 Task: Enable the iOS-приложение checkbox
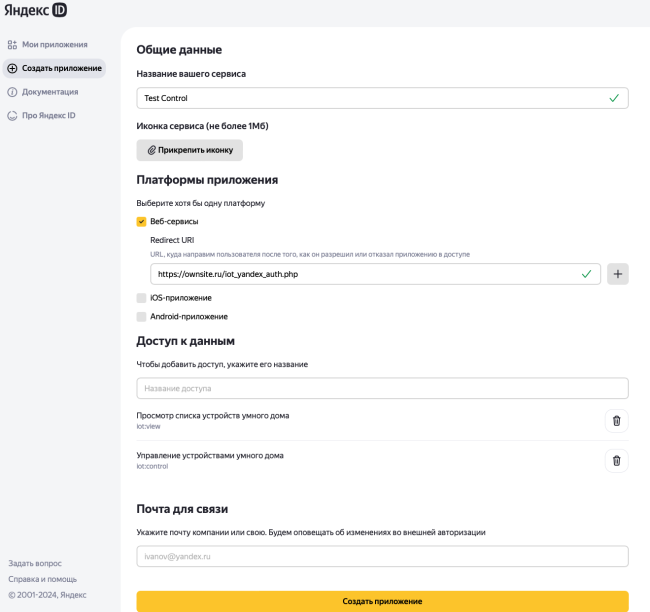(141, 298)
